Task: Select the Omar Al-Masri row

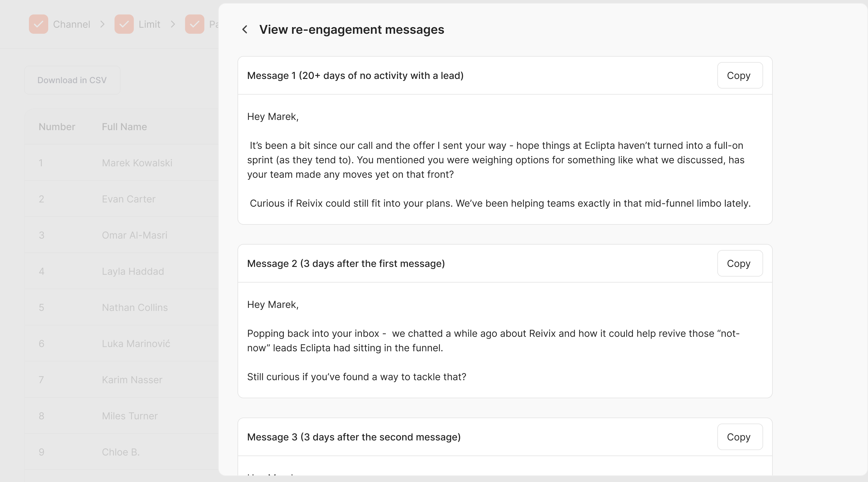Action: 134,235
